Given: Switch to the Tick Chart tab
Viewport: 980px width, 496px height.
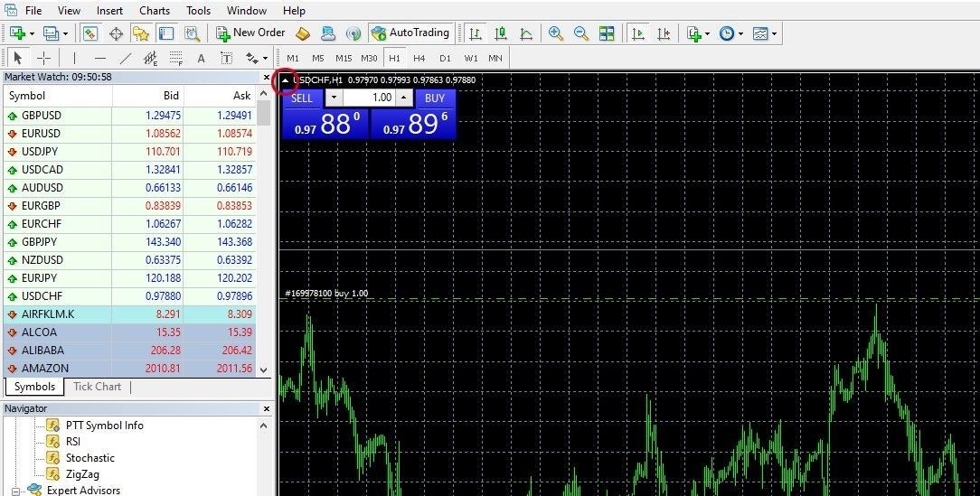Looking at the screenshot, I should pyautogui.click(x=97, y=387).
